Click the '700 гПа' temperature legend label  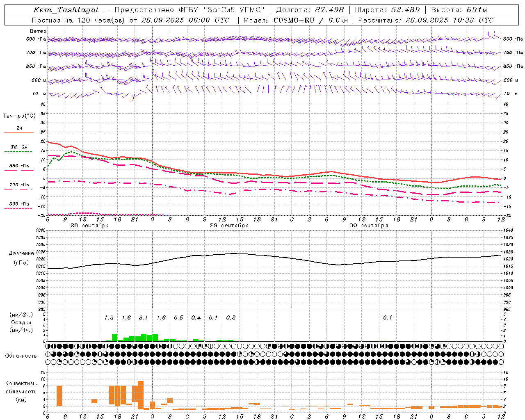click(x=19, y=185)
